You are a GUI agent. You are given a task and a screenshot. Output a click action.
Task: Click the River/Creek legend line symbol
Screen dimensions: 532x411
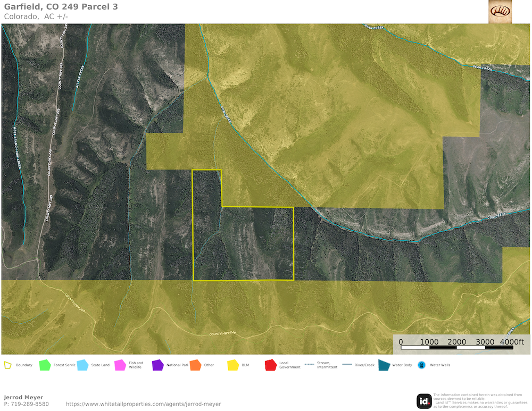[347, 365]
